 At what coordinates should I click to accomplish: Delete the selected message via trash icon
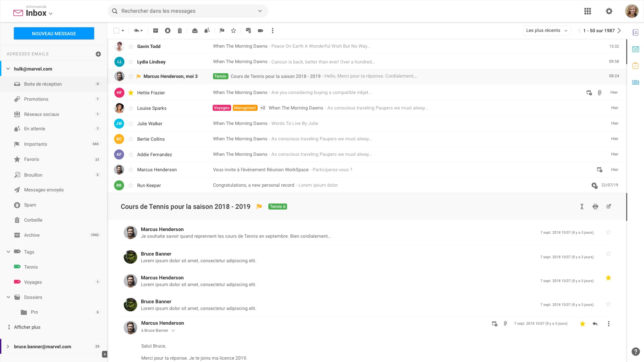[180, 31]
